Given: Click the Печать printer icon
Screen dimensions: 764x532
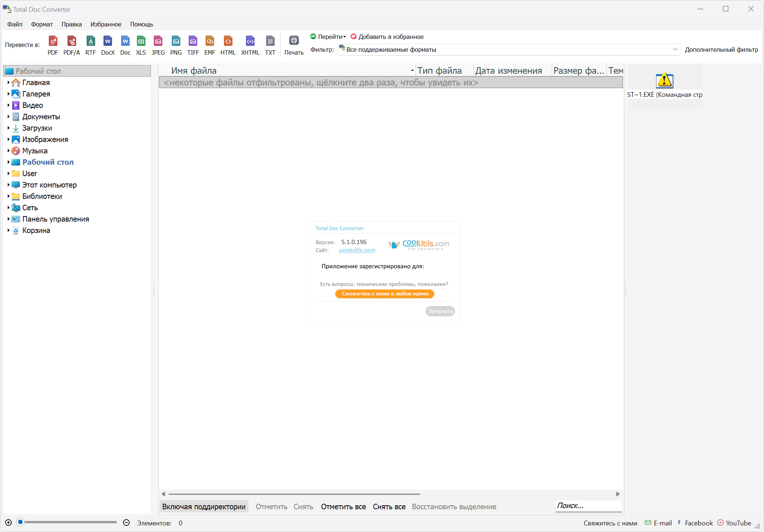Looking at the screenshot, I should tap(294, 45).
